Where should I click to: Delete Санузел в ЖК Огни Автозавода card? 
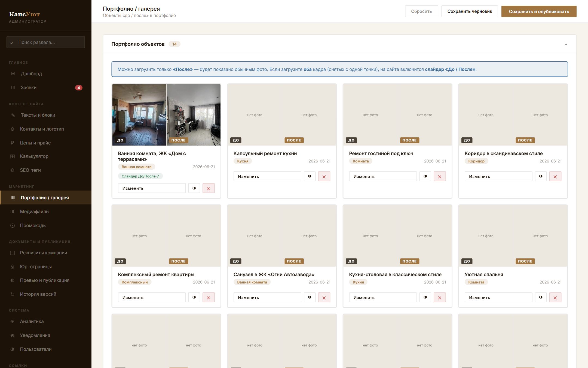(324, 297)
